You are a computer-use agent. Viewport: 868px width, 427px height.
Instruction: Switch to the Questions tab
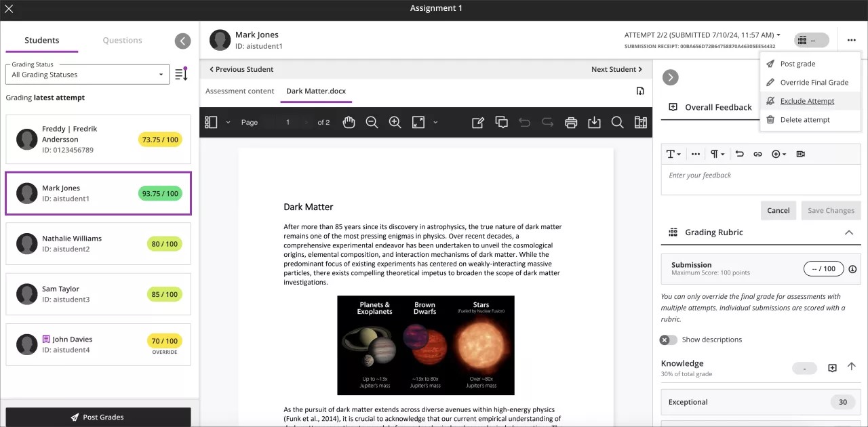[x=122, y=41]
